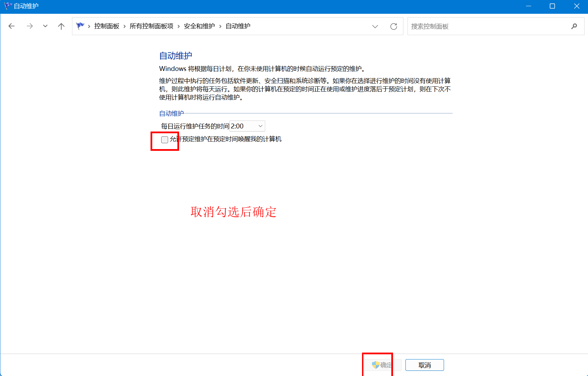Navigate to 控制面板 breadcrumb

coord(107,26)
